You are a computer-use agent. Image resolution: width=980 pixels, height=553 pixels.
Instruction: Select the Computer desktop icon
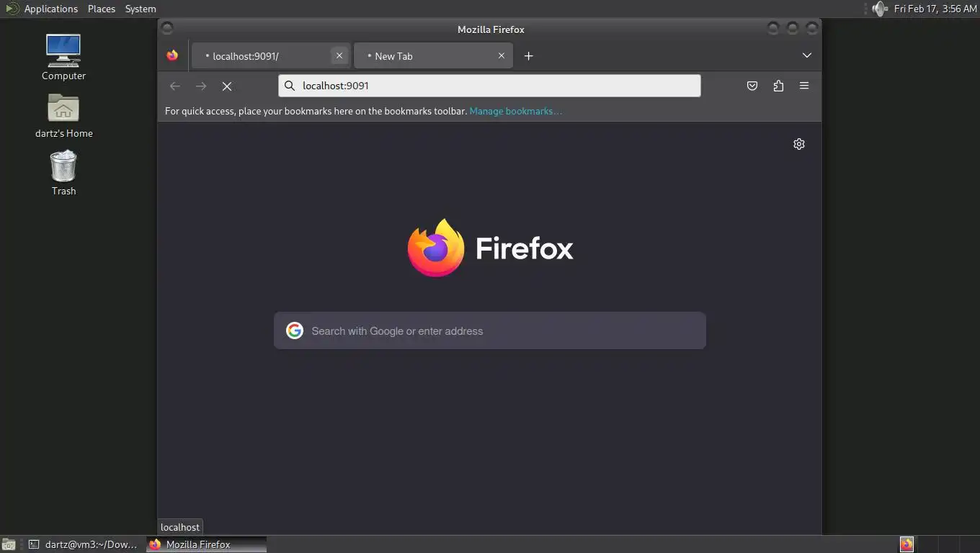63,58
